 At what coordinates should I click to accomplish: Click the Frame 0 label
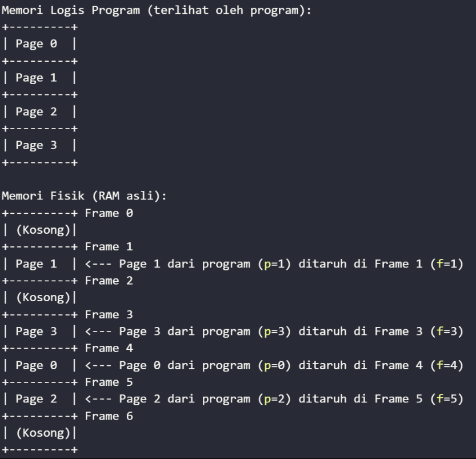[x=109, y=213]
